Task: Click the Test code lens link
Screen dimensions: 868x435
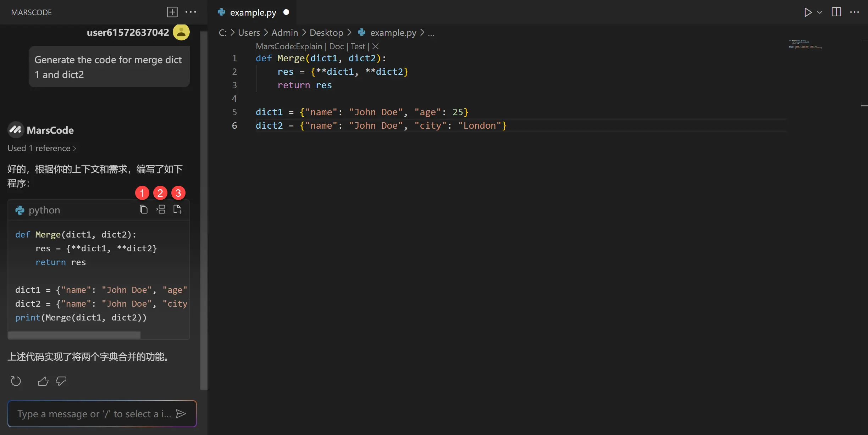Action: click(358, 46)
